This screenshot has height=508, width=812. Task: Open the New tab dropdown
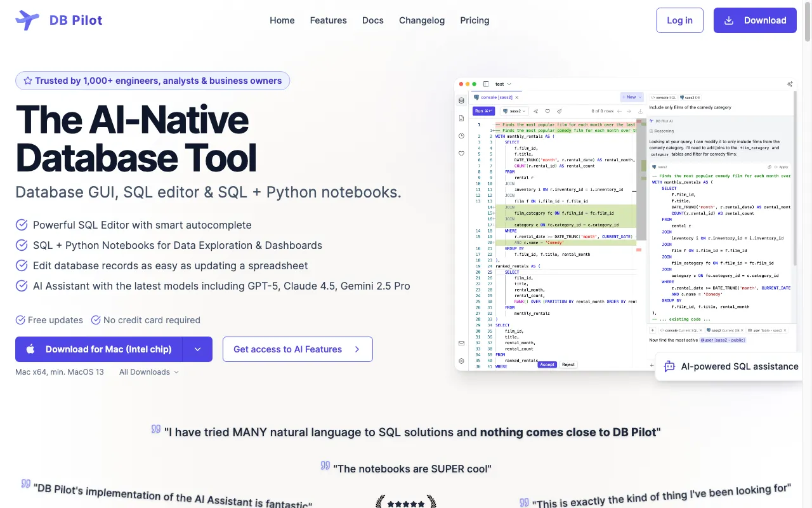point(632,97)
